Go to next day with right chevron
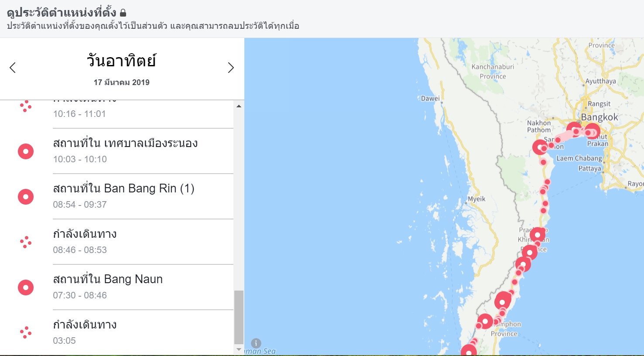644x356 pixels. pyautogui.click(x=231, y=68)
